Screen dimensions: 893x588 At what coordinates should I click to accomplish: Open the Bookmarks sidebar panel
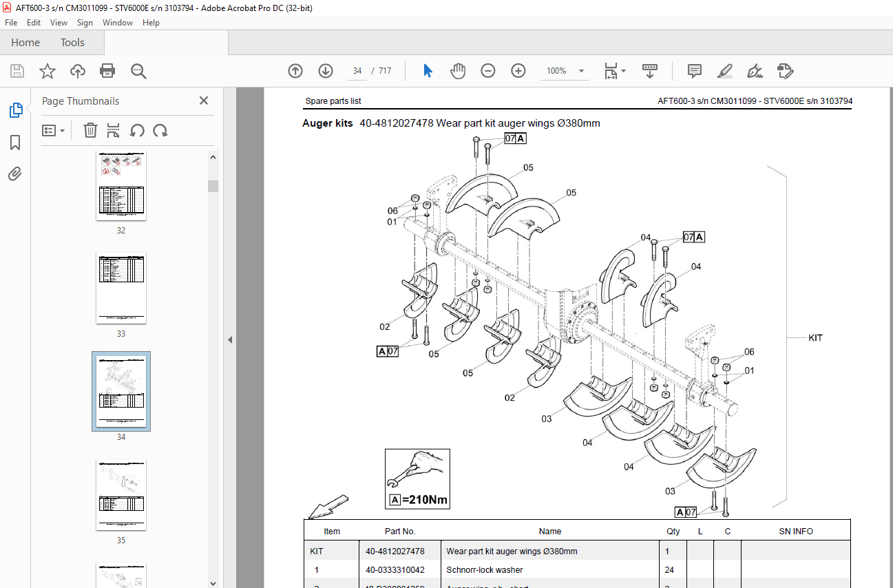pyautogui.click(x=15, y=143)
